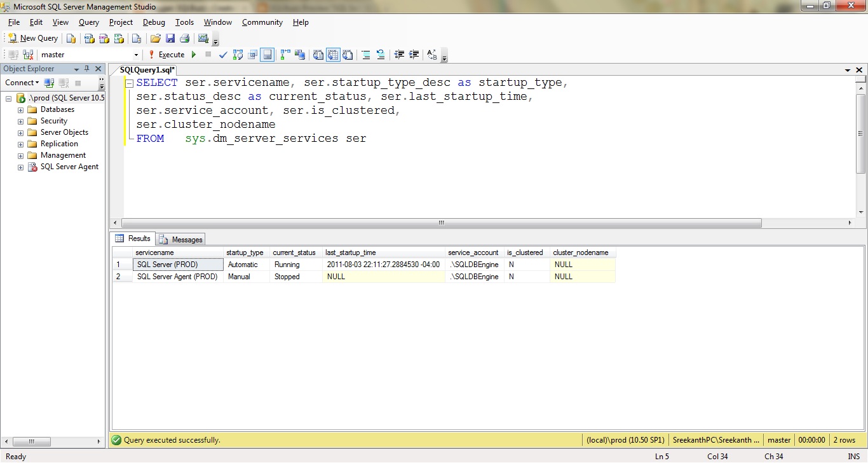Screen dimensions: 868x463
Task: Open file using the folder icon
Action: [155, 38]
